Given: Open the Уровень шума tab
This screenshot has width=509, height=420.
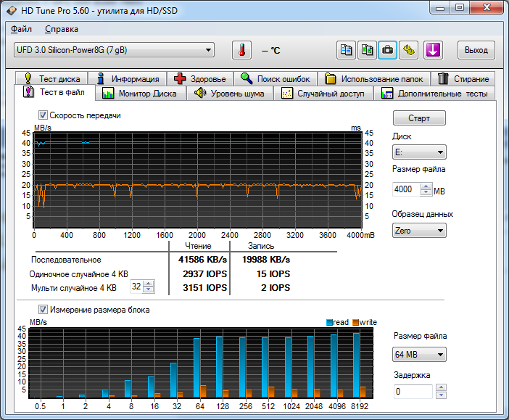Looking at the screenshot, I should (230, 94).
